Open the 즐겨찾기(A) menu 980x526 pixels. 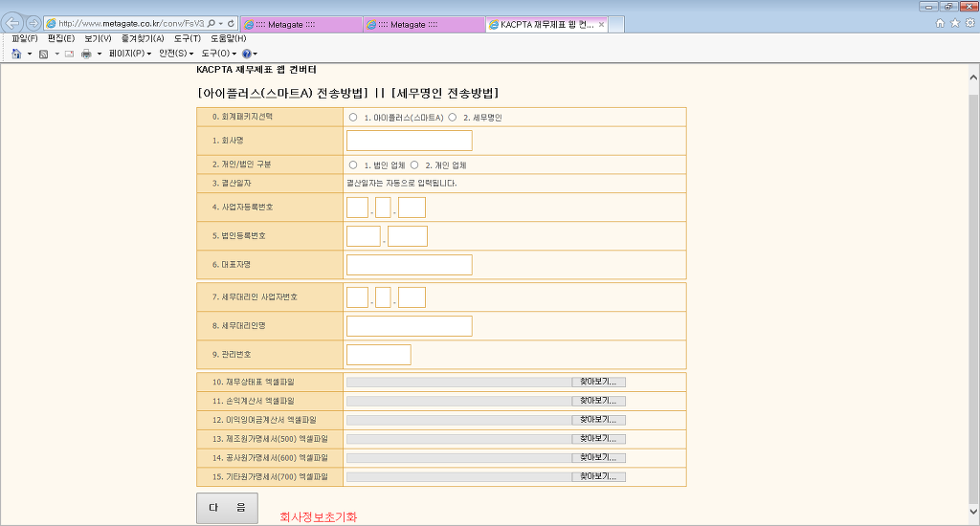[143, 38]
